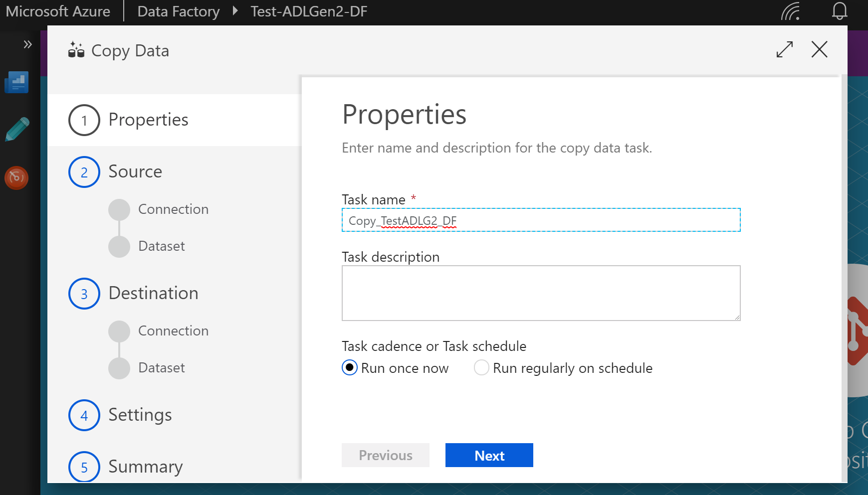Click the breadcrumb chevron after Data Factory
This screenshot has width=868, height=495.
234,11
